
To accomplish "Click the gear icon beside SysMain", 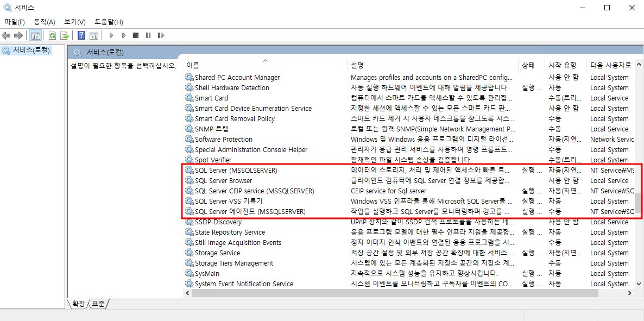I will point(189,273).
